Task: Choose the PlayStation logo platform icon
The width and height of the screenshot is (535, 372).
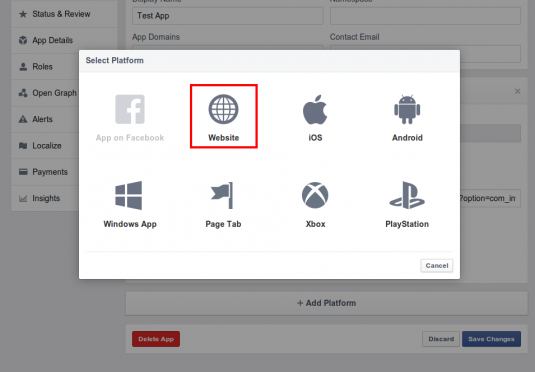Action: coord(407,195)
